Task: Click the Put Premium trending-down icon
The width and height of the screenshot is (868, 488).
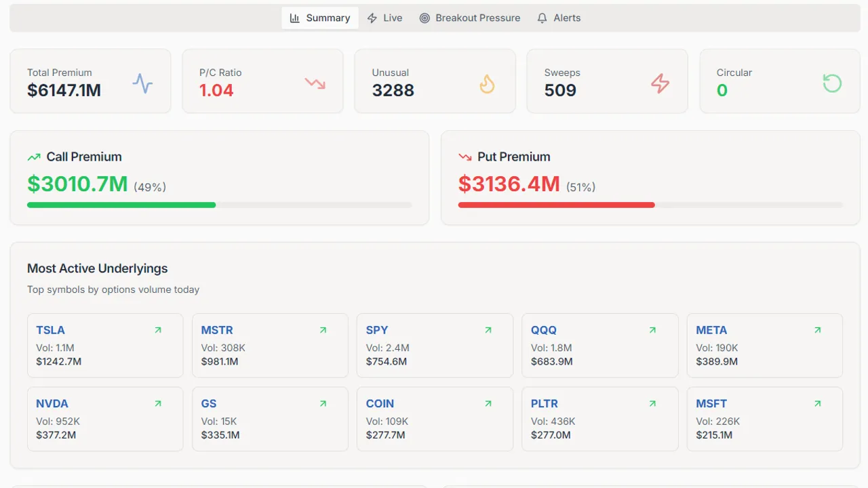Action: 465,157
